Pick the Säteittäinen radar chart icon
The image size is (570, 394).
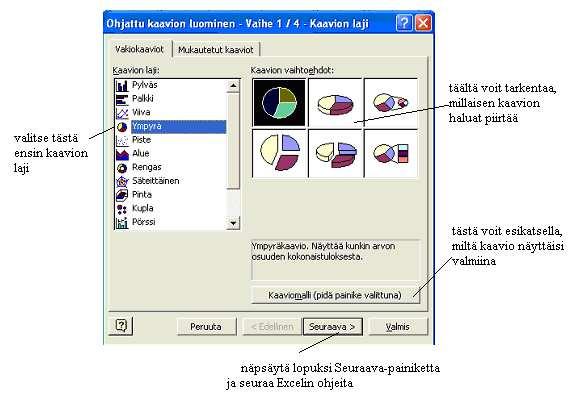[122, 181]
